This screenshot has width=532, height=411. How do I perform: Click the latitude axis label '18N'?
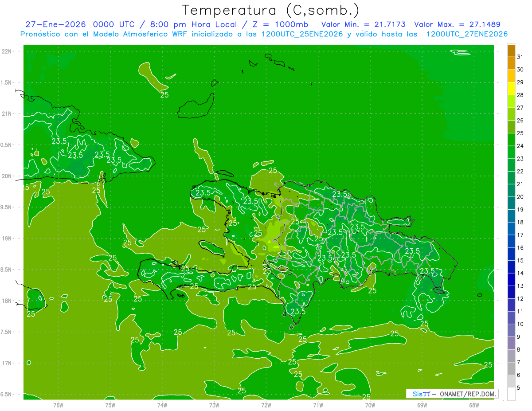[7, 301]
